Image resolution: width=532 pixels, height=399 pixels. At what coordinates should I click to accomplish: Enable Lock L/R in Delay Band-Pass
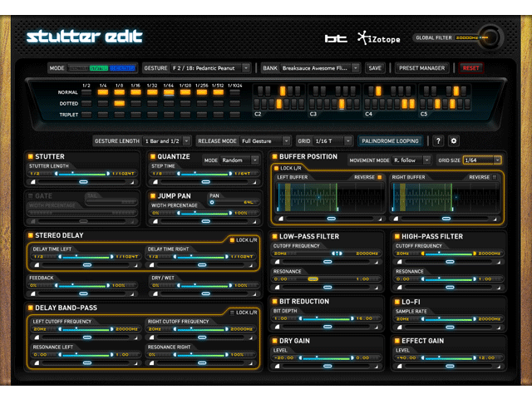[233, 313]
